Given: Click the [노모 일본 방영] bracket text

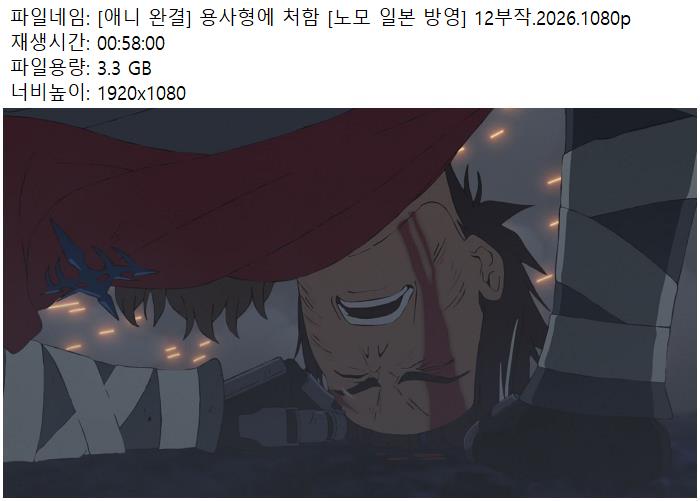Looking at the screenshot, I should (x=396, y=18).
